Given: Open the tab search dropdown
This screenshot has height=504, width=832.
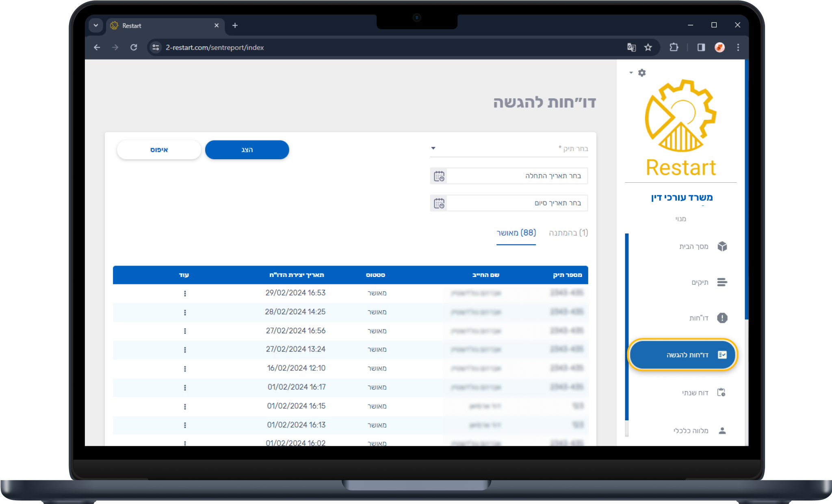Looking at the screenshot, I should [x=96, y=26].
